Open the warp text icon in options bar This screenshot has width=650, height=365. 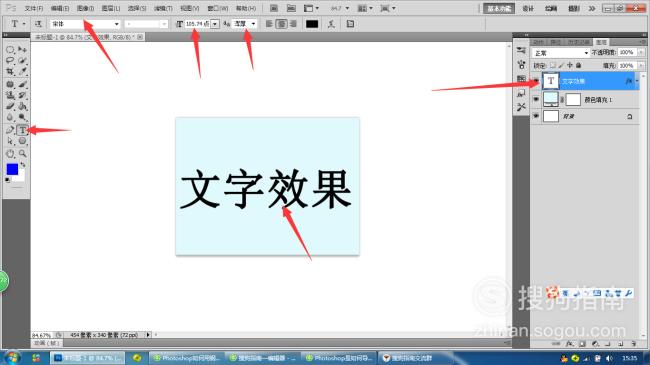pos(331,24)
